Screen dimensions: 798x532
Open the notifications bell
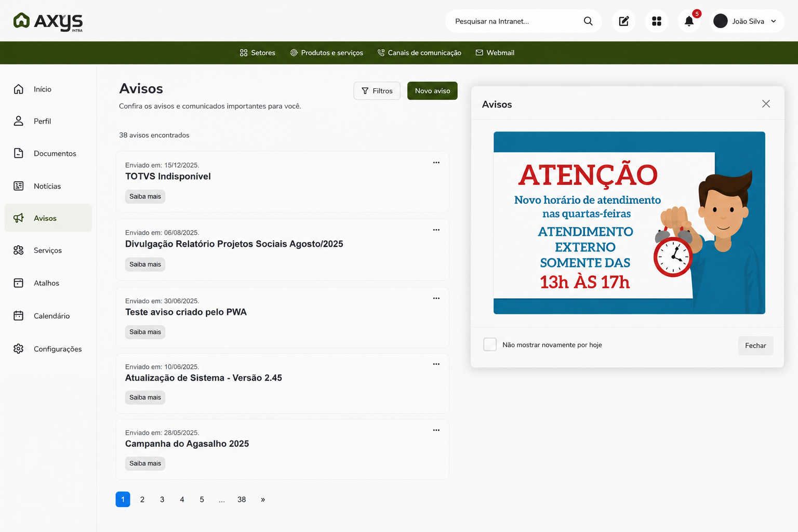point(689,21)
